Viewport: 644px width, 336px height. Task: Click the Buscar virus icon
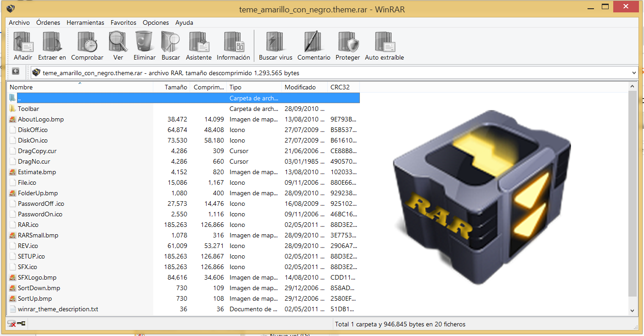(x=276, y=42)
